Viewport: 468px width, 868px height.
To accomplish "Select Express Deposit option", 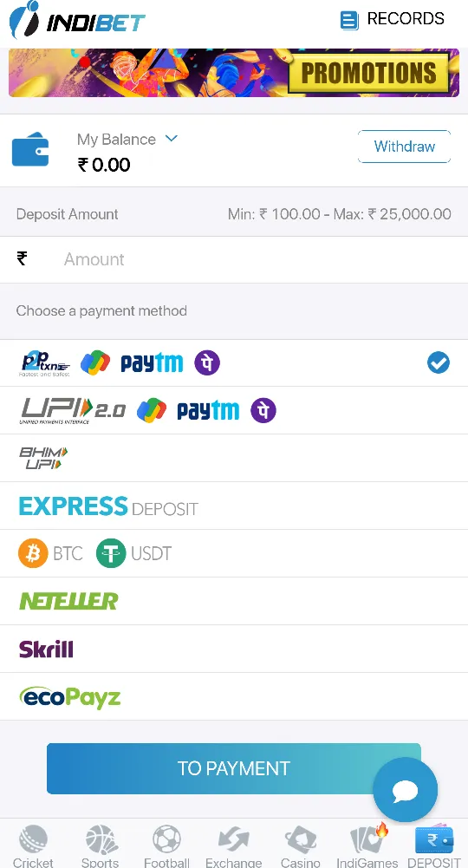I will tap(234, 506).
